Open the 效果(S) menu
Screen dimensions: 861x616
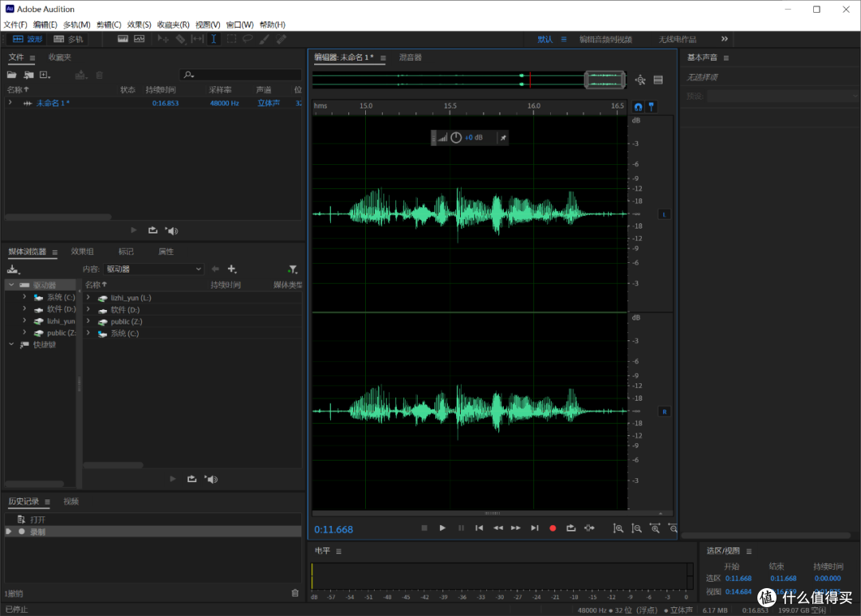(139, 25)
